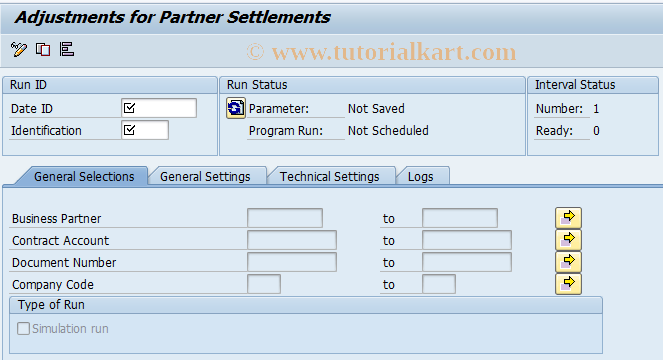This screenshot has height=360, width=663.
Task: Open the Logs tab
Action: 421,176
